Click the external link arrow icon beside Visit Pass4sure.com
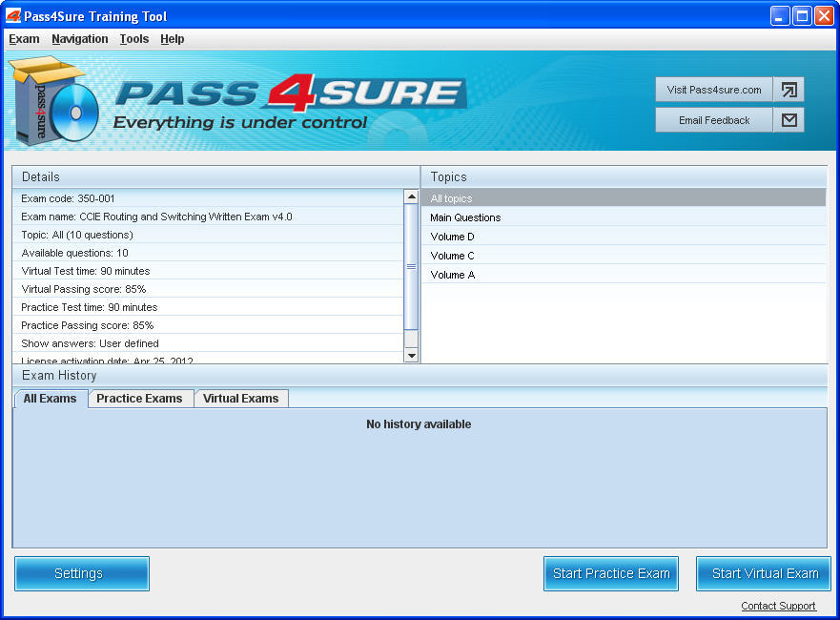Image resolution: width=840 pixels, height=620 pixels. point(789,90)
